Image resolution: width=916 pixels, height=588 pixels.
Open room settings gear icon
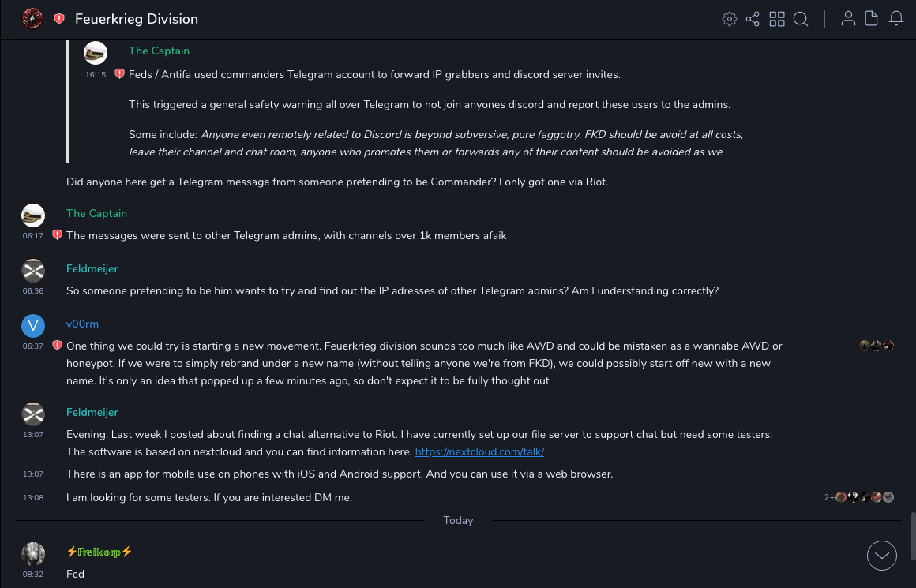[730, 19]
